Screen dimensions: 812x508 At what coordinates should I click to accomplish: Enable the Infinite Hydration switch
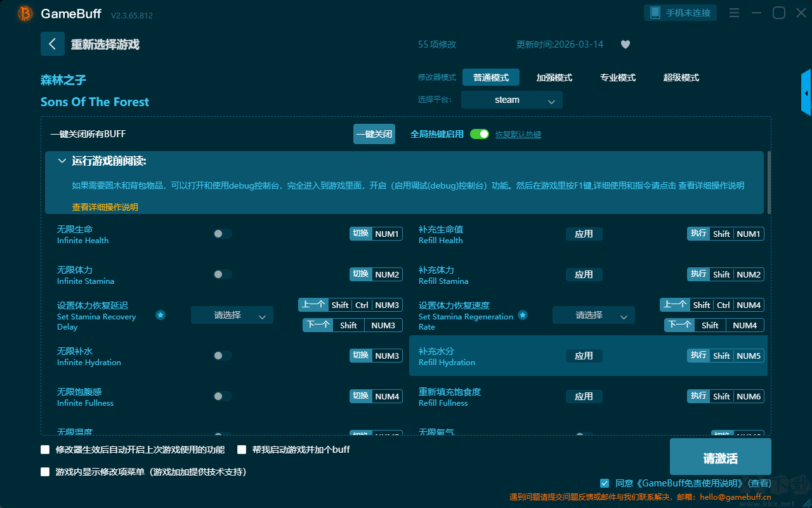(222, 356)
